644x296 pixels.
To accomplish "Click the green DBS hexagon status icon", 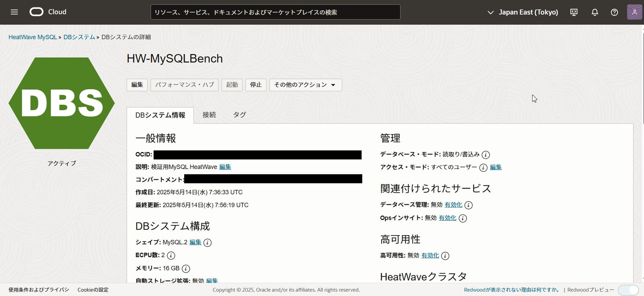I will (62, 103).
